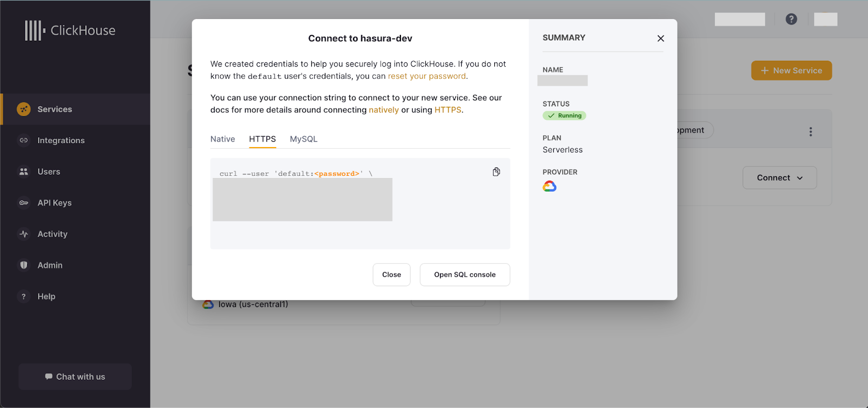Open the HTTPS docs link
Screen dimensions: 868x408
[x=448, y=110]
